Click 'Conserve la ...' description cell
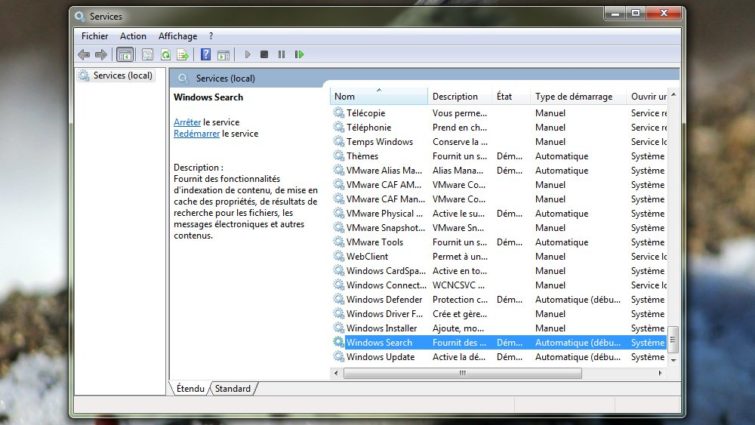The width and height of the screenshot is (755, 425). [x=460, y=142]
